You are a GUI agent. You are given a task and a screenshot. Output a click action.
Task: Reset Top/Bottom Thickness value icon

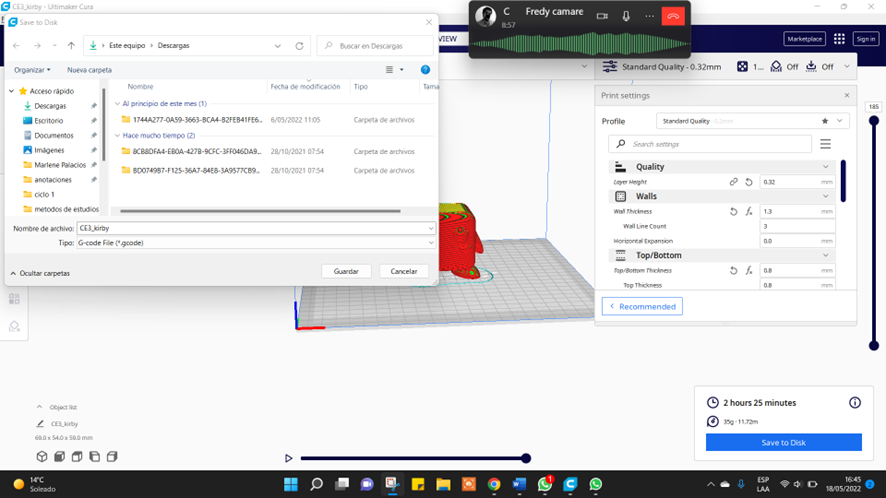pos(733,270)
